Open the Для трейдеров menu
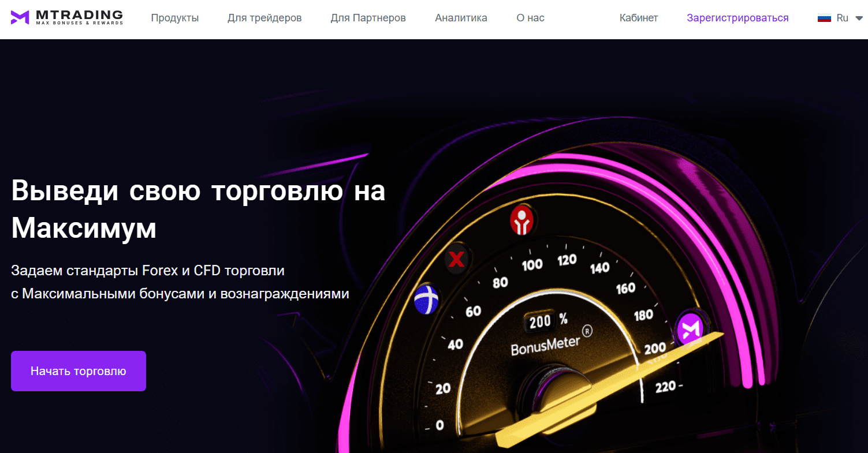 pos(265,18)
